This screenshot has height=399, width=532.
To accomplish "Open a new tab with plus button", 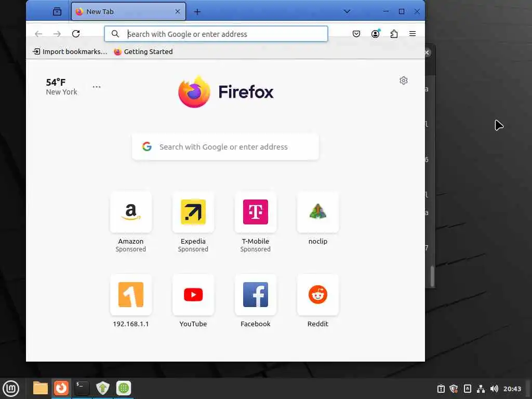I will [197, 12].
